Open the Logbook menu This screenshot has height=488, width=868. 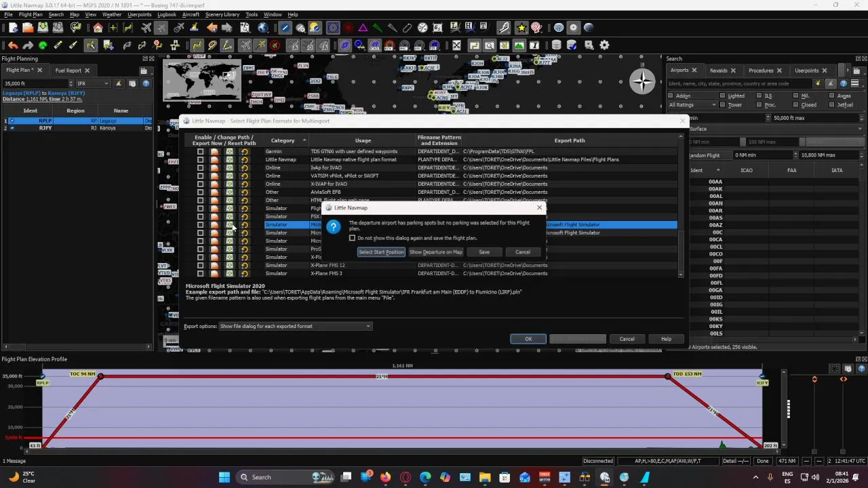167,14
